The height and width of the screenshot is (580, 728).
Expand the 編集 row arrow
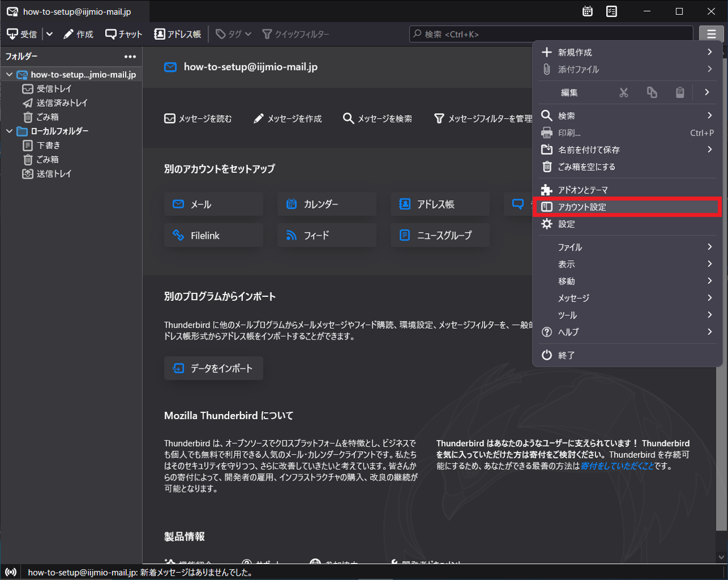pyautogui.click(x=707, y=92)
